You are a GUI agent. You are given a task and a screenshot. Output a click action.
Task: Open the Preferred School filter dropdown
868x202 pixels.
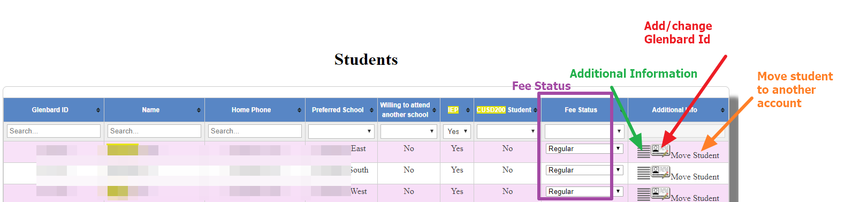341,131
